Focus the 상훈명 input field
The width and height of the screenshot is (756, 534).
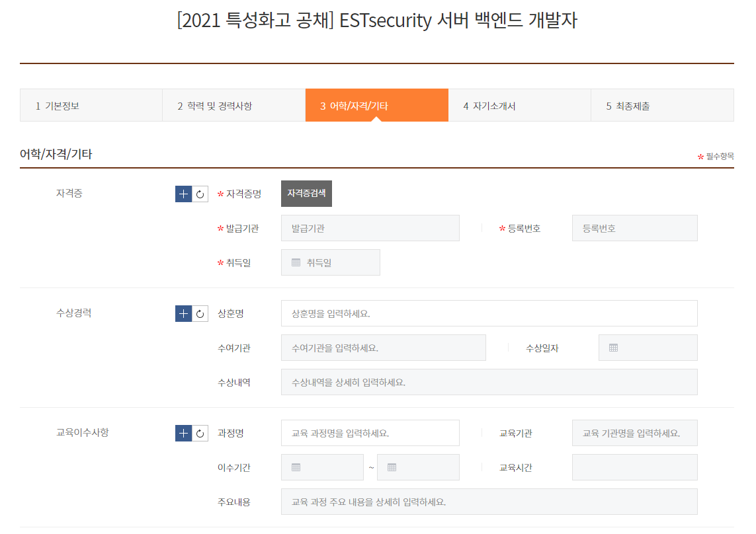tap(489, 314)
